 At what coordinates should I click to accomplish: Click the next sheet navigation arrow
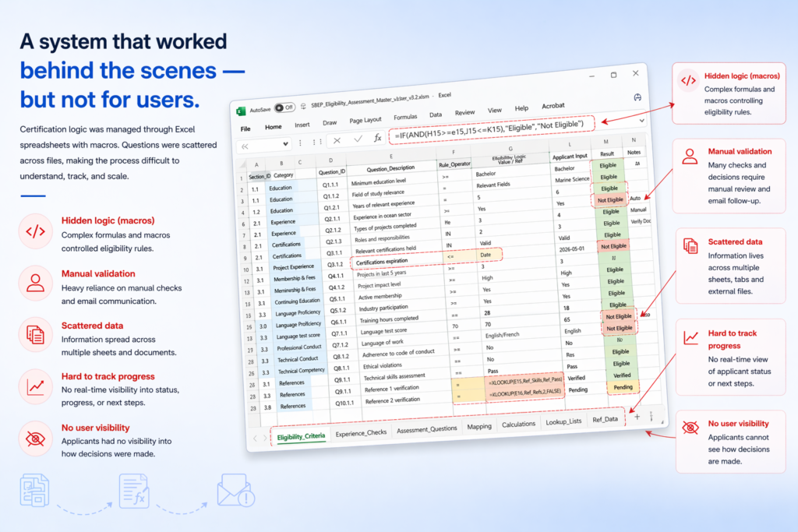click(x=265, y=438)
